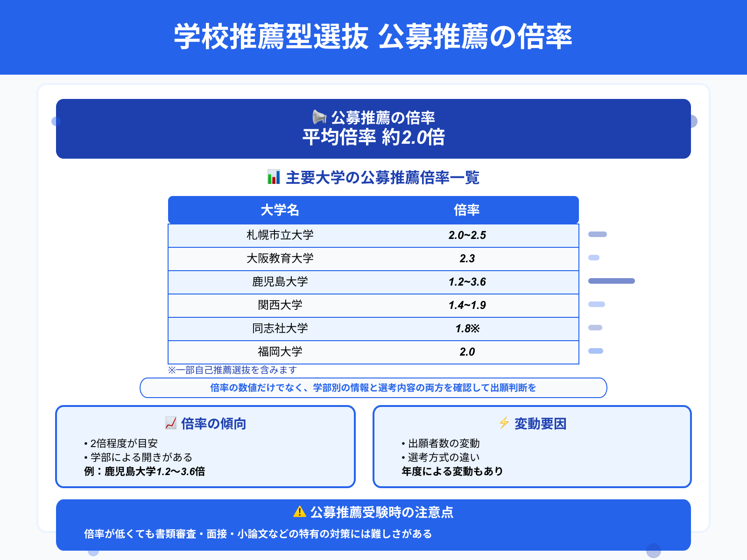Click the long bar indicator for 鹿児島大学
The height and width of the screenshot is (560, 747).
click(612, 281)
